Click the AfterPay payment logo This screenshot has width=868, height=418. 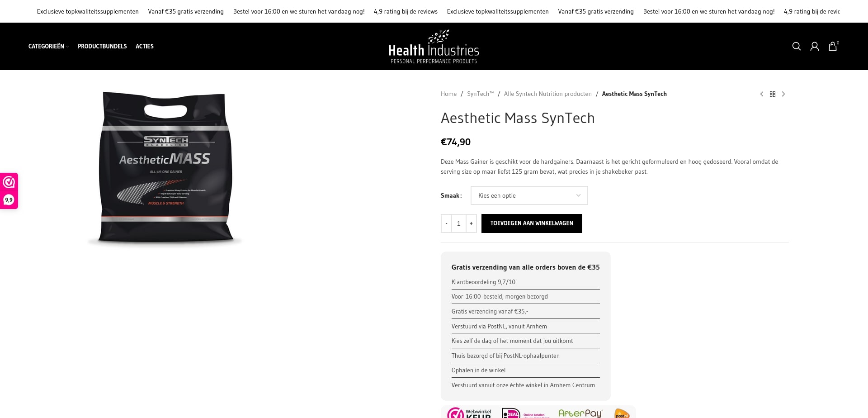tap(580, 413)
